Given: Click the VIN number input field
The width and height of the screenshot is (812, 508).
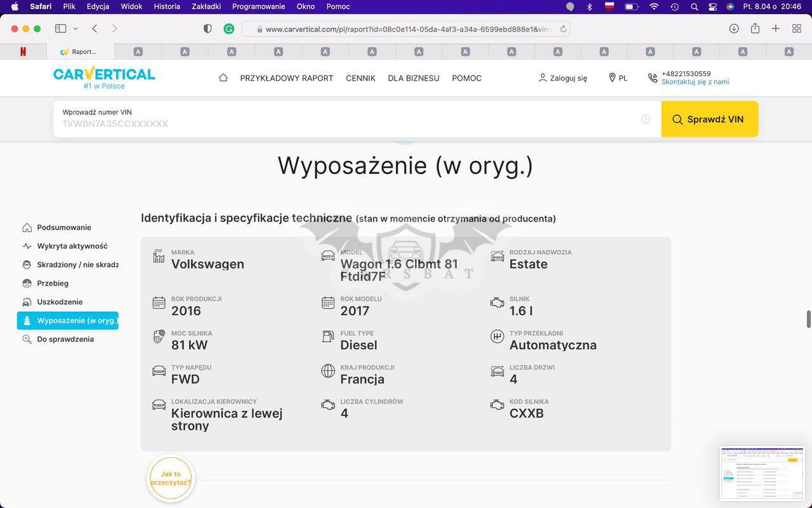Looking at the screenshot, I should click(x=349, y=124).
